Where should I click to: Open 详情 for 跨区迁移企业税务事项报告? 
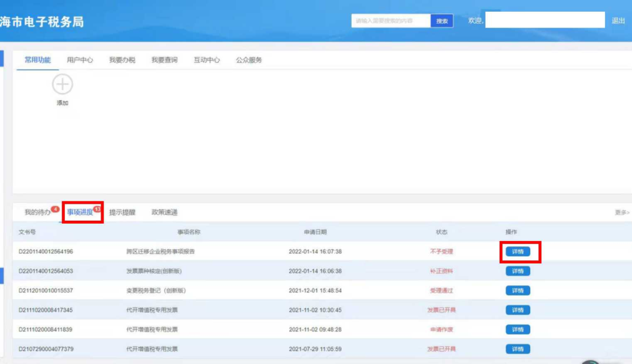[x=518, y=252]
